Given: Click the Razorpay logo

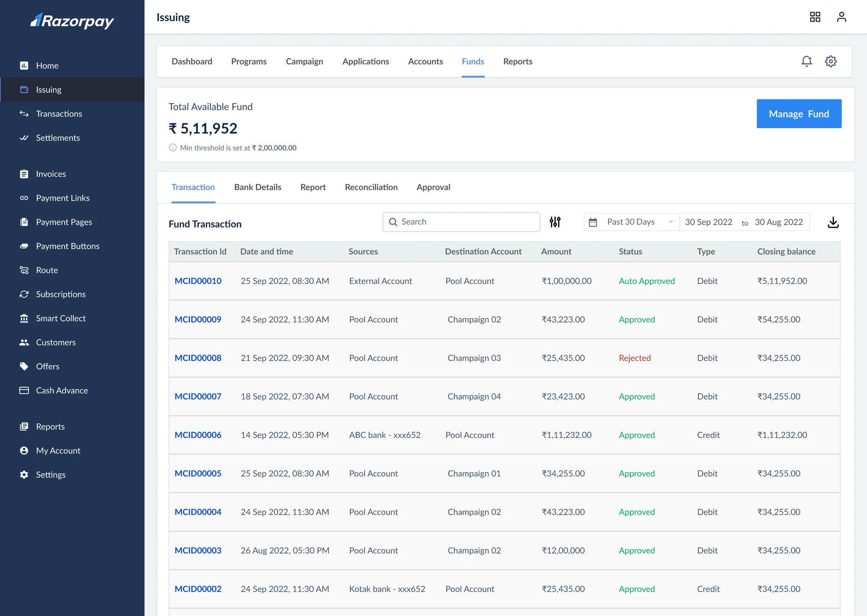Looking at the screenshot, I should pyautogui.click(x=72, y=21).
